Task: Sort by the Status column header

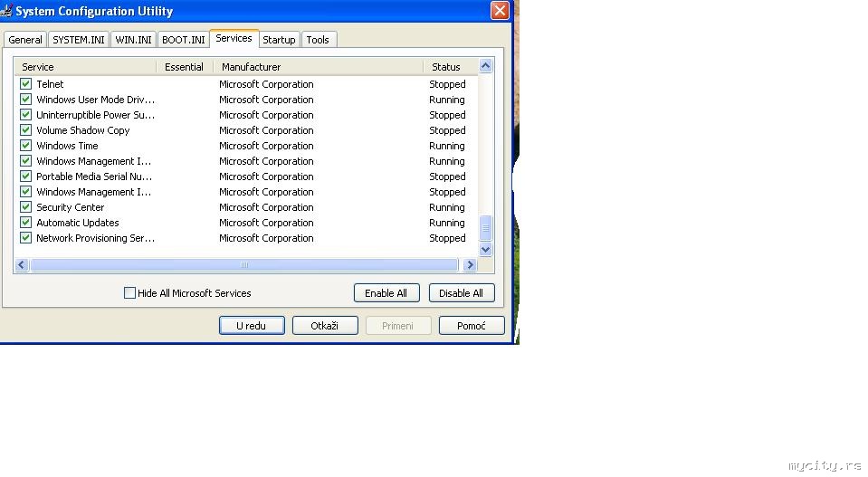Action: pos(451,67)
